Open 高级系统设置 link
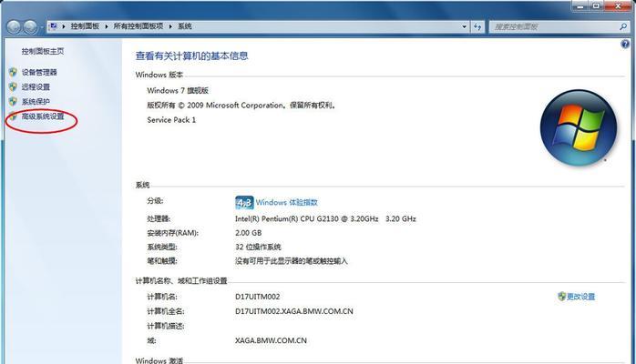Viewport: 636px width, 364px height. coord(43,116)
